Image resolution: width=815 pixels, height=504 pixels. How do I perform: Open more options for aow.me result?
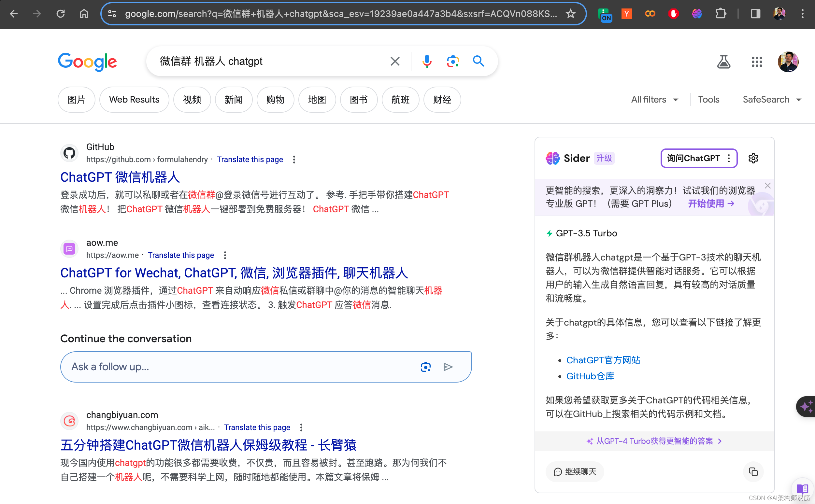[225, 255]
